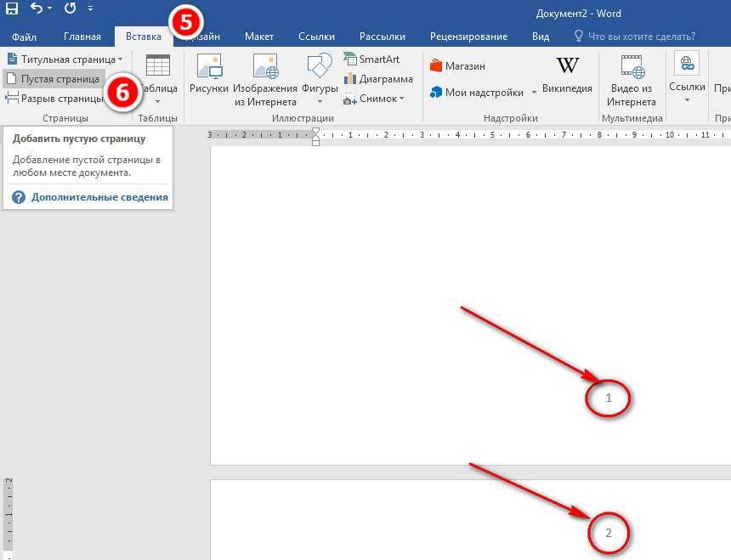The width and height of the screenshot is (731, 560).
Task: Click the Снимок screenshot camera icon
Action: click(349, 99)
